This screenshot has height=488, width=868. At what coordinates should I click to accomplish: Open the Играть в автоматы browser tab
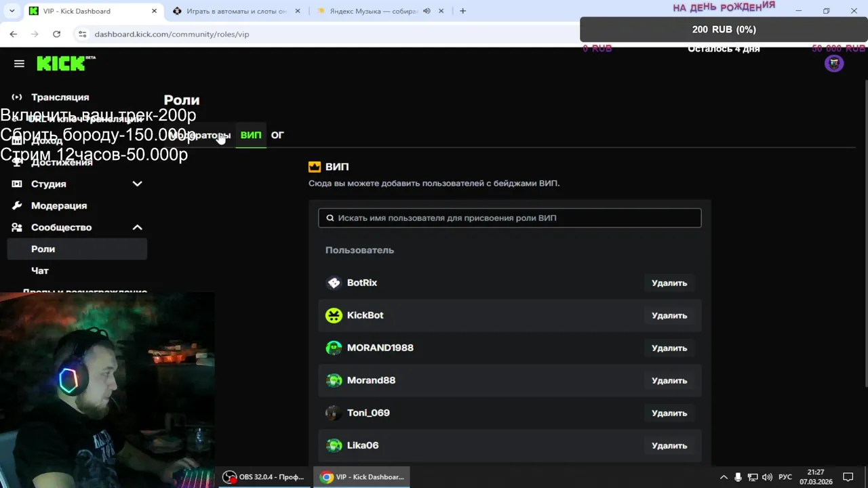pyautogui.click(x=237, y=11)
